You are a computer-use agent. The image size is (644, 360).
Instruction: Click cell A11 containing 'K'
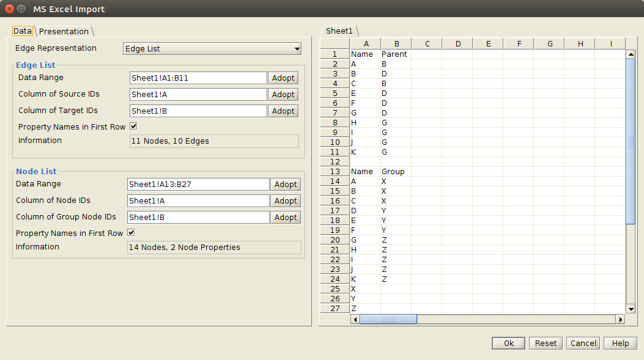coord(365,152)
